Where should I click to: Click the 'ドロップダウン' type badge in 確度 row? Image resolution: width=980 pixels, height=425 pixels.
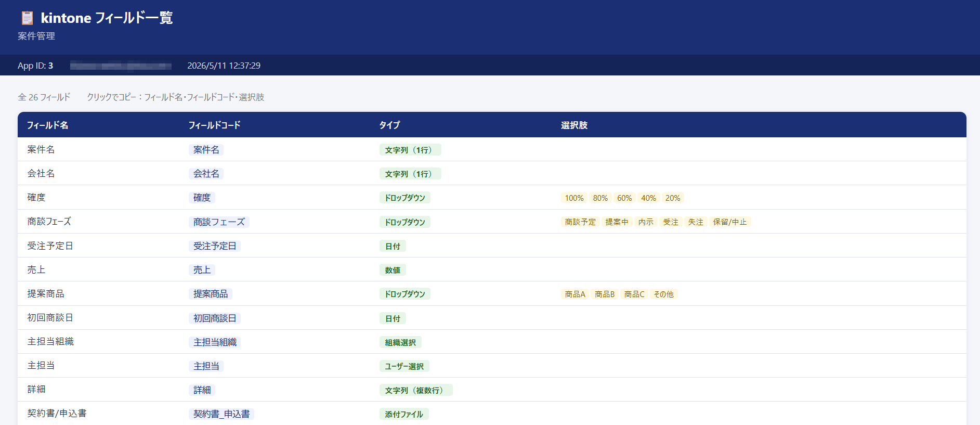click(405, 198)
